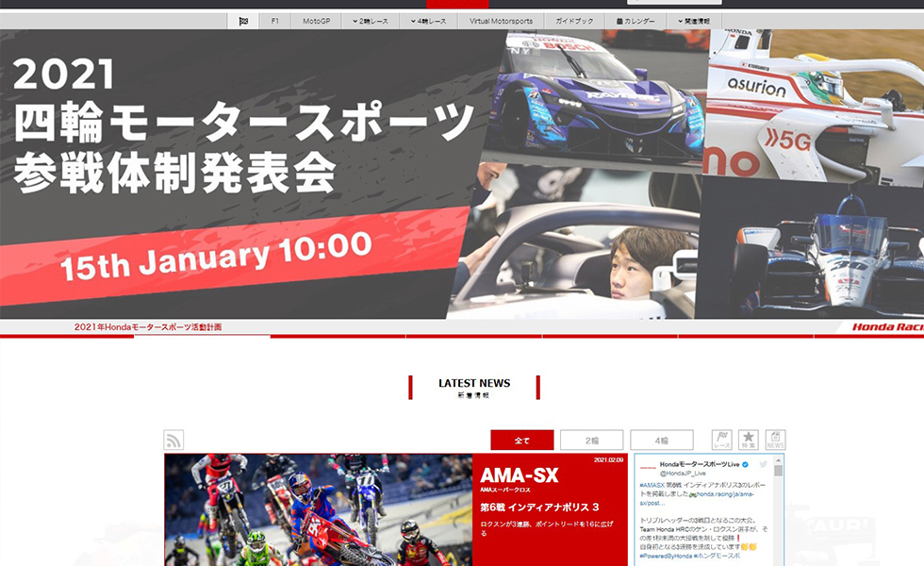Open the Virtual Motorsports menu item
This screenshot has height=566, width=924.
coord(501,21)
